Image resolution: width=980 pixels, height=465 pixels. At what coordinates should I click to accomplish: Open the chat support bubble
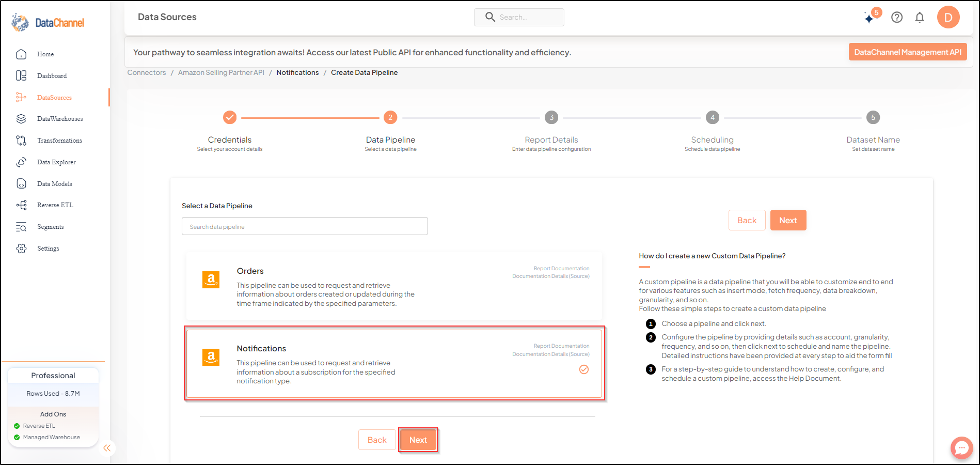(961, 448)
